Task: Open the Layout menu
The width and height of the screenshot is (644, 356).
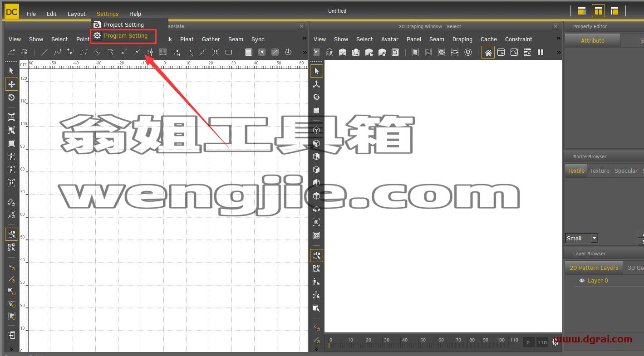Action: [76, 14]
